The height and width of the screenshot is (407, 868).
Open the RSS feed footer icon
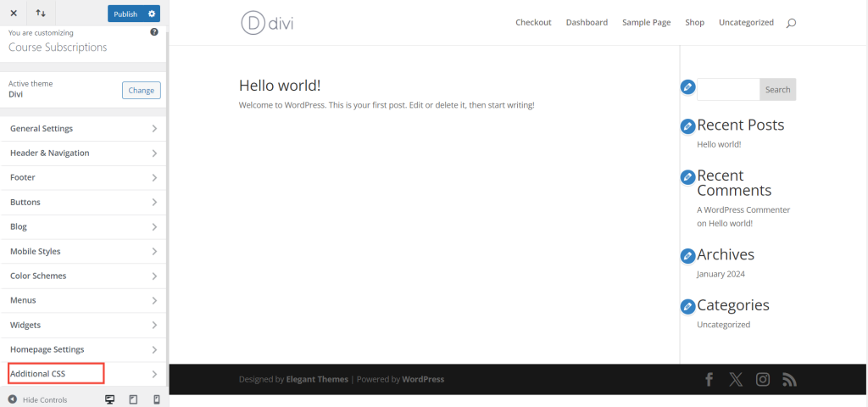pos(789,379)
